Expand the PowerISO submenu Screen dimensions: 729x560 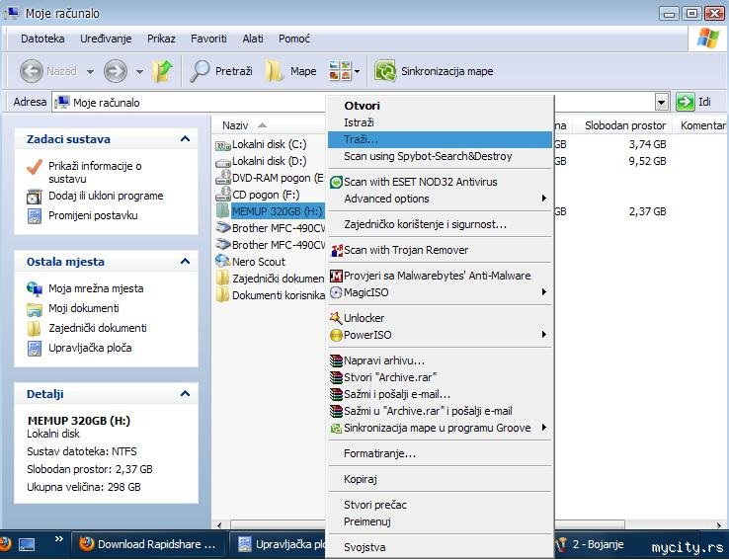440,335
